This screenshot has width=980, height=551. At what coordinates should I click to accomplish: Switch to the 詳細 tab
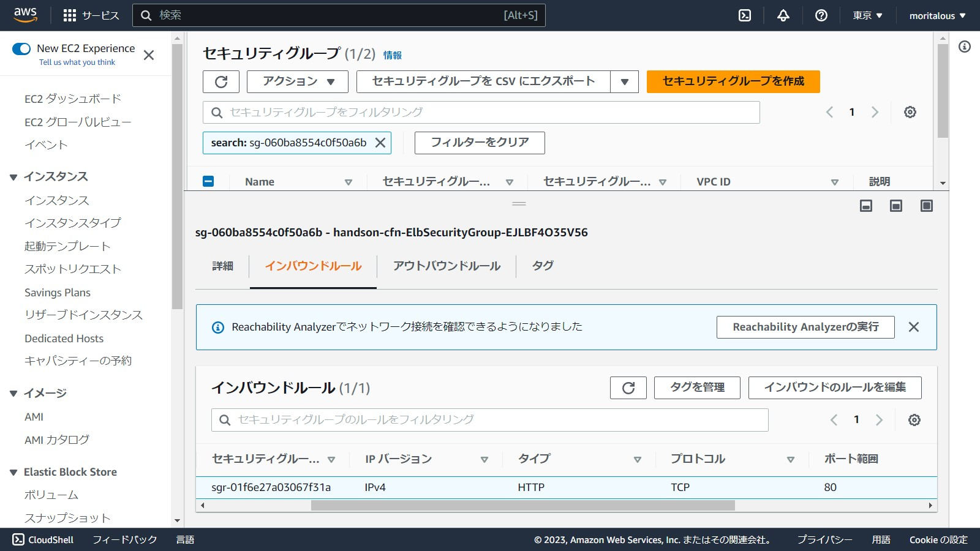tap(222, 266)
